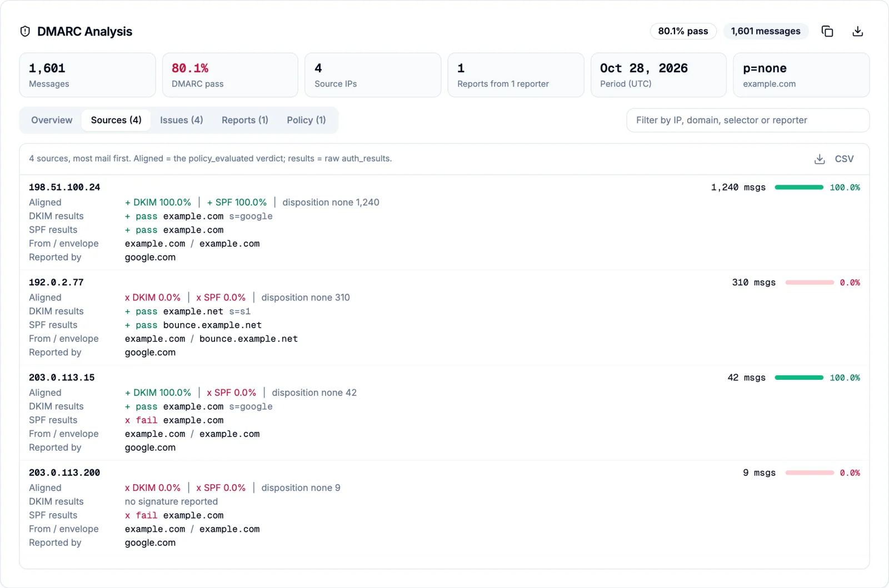Select the Messages 1,601 stat card
Screen dimensions: 889x588
coord(88,75)
